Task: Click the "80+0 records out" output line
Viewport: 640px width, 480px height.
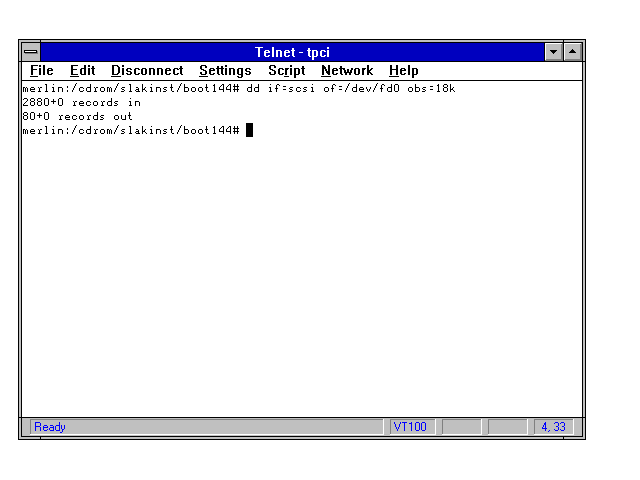Action: click(x=77, y=117)
